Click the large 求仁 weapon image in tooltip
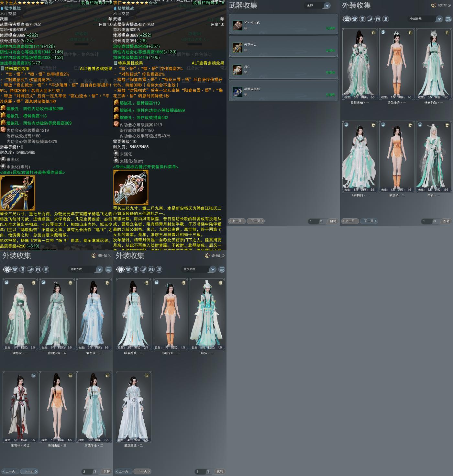The image size is (453, 476). pyautogui.click(x=131, y=187)
